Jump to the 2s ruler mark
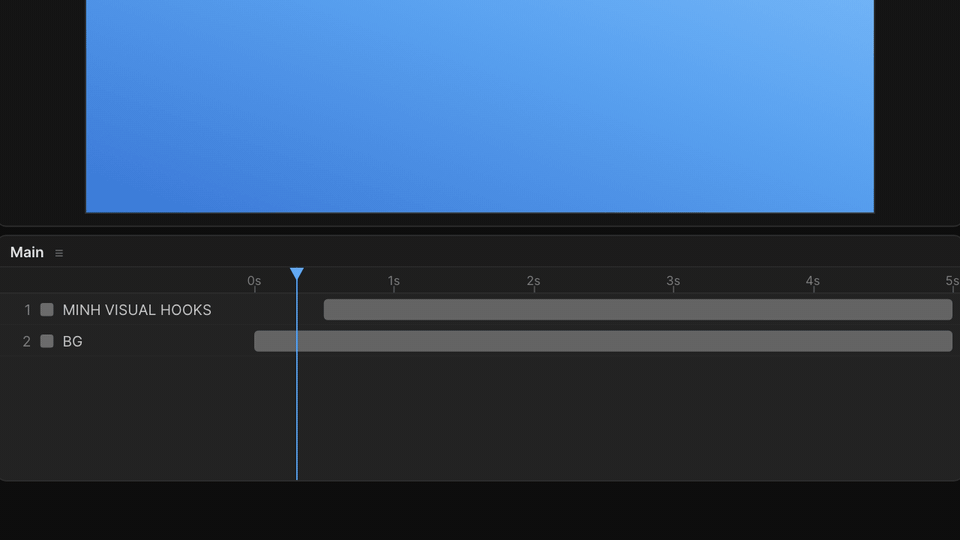The height and width of the screenshot is (540, 960). coord(533,281)
